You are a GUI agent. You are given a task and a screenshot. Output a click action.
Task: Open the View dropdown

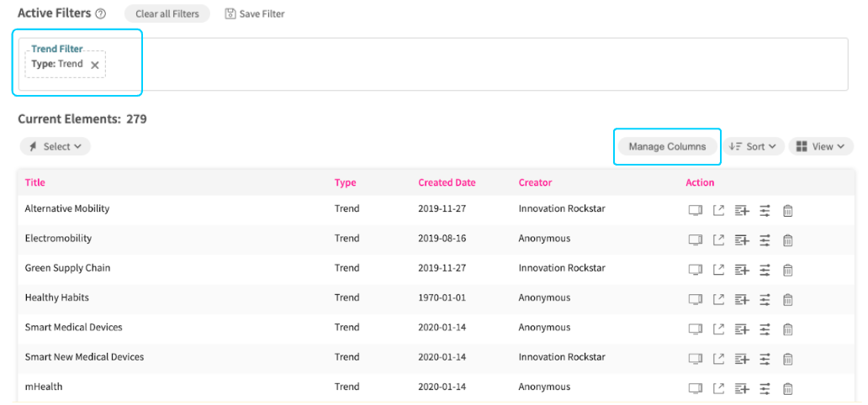point(820,146)
